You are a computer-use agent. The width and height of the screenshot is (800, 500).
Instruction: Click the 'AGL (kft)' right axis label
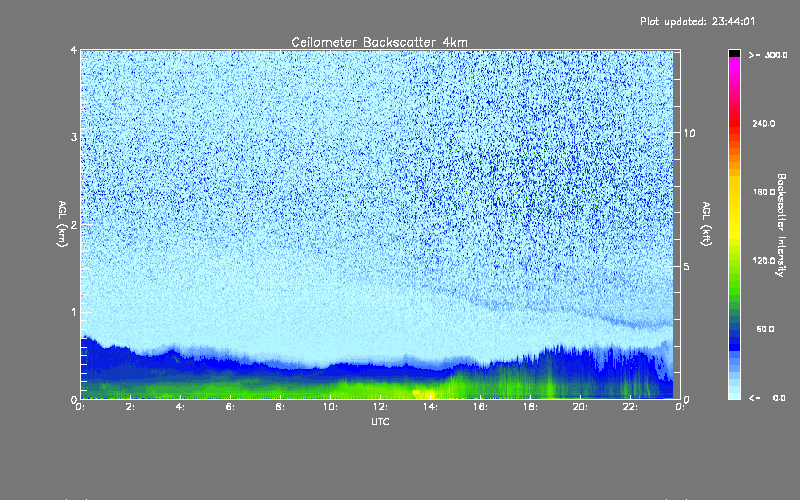point(706,224)
